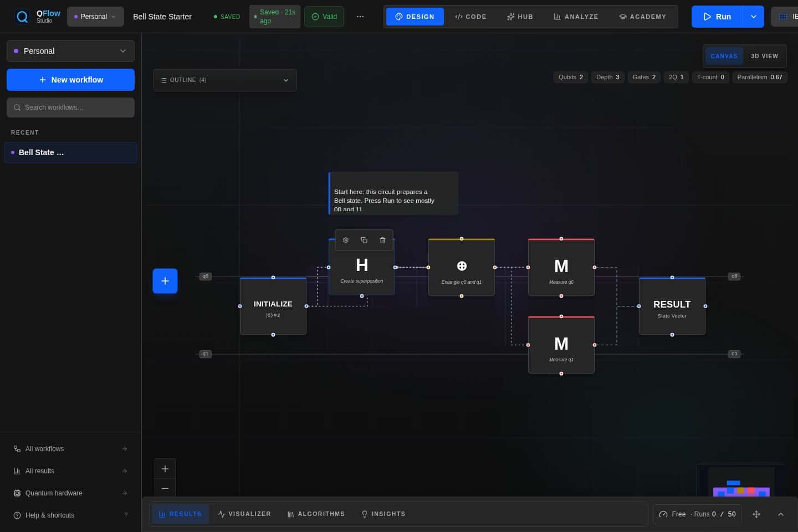Click the c1 classical register label
The height and width of the screenshot is (532, 798).
pyautogui.click(x=734, y=354)
